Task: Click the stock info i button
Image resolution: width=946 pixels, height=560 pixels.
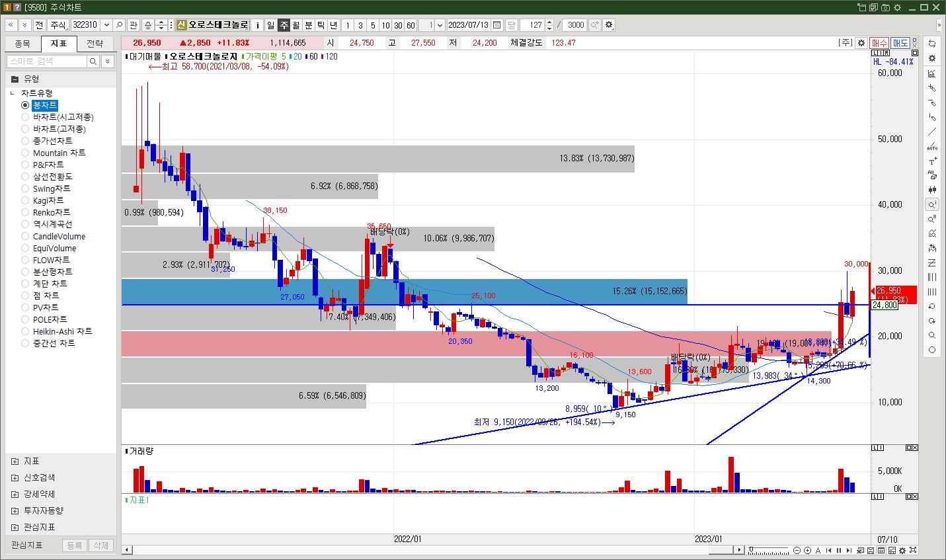Action: 258,25
